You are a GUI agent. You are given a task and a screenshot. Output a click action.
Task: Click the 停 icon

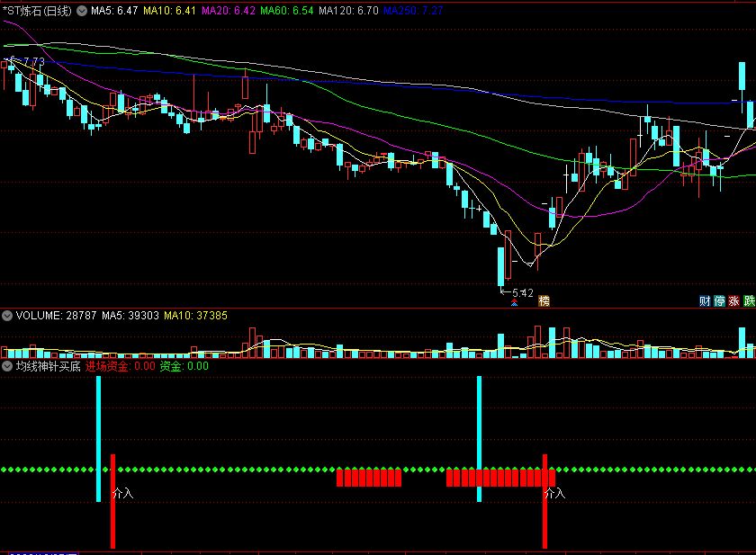click(719, 301)
